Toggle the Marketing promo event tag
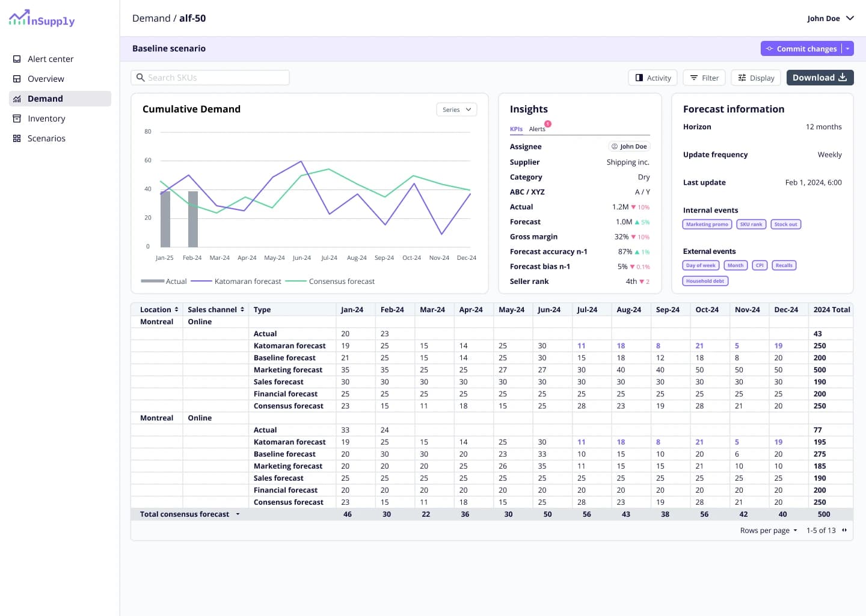This screenshot has width=866, height=616. coord(707,224)
